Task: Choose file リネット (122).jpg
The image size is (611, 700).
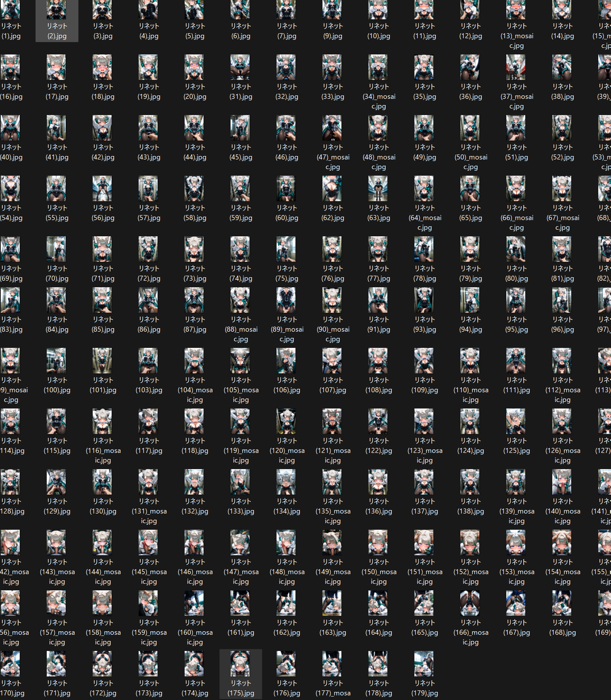Action: pos(378,431)
